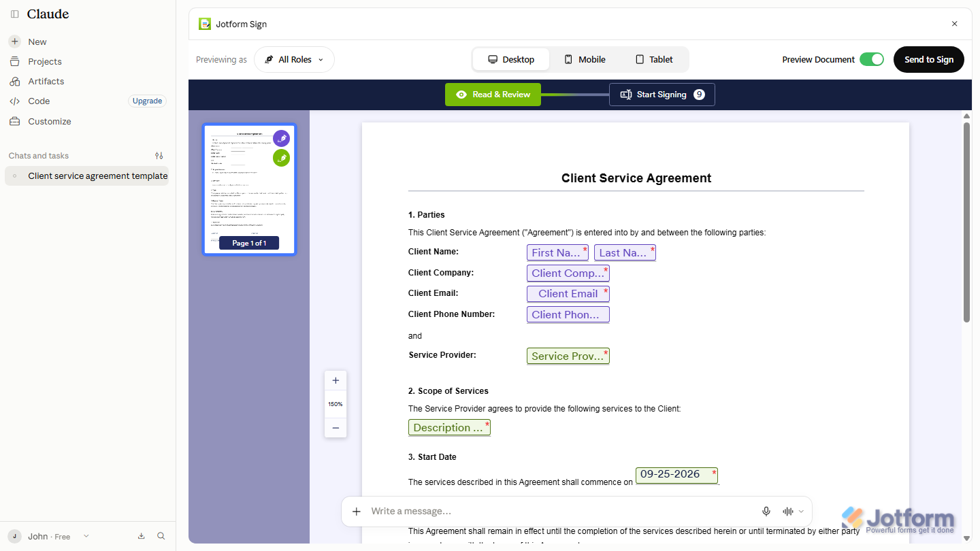The height and width of the screenshot is (551, 980).
Task: Click the 150% zoom level indicator
Action: point(336,404)
